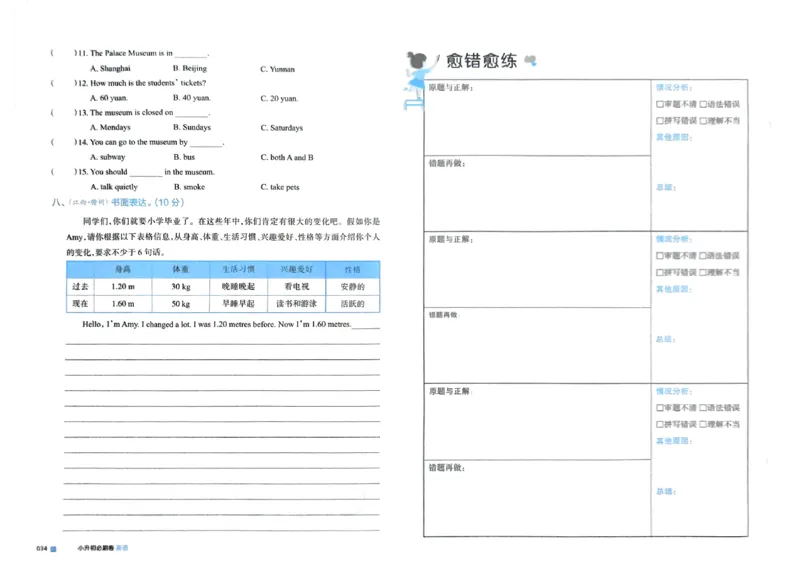Tick the 审题不清 checkbox in the second review block

pyautogui.click(x=660, y=256)
